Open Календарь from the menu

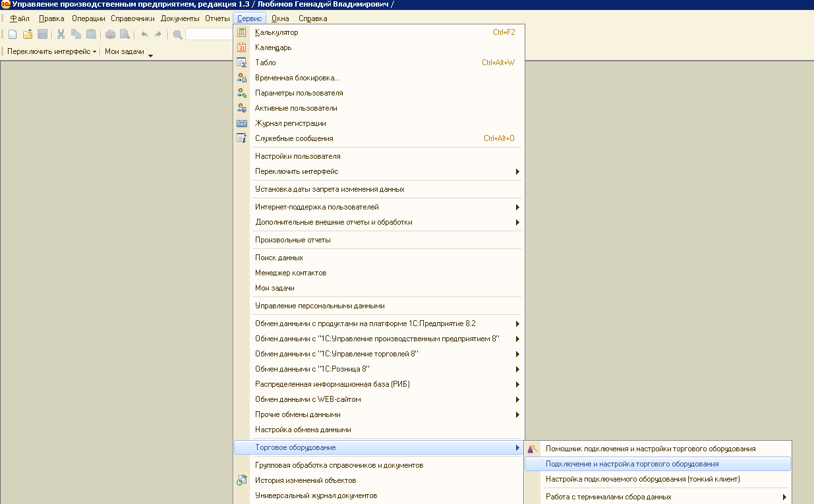pyautogui.click(x=274, y=47)
